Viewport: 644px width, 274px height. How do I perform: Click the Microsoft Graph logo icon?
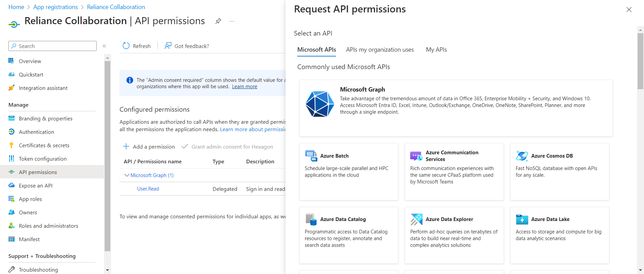click(320, 104)
